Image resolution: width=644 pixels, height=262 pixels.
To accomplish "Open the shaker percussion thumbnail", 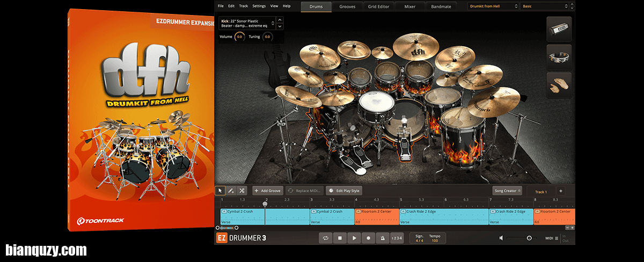I will [x=559, y=30].
